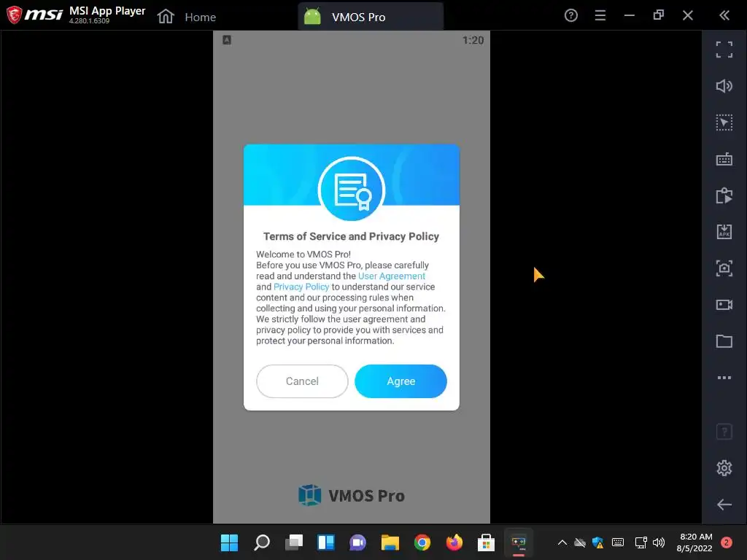Click the MSI App Player taskbar icon
Screen dimensions: 747x560
coord(519,542)
